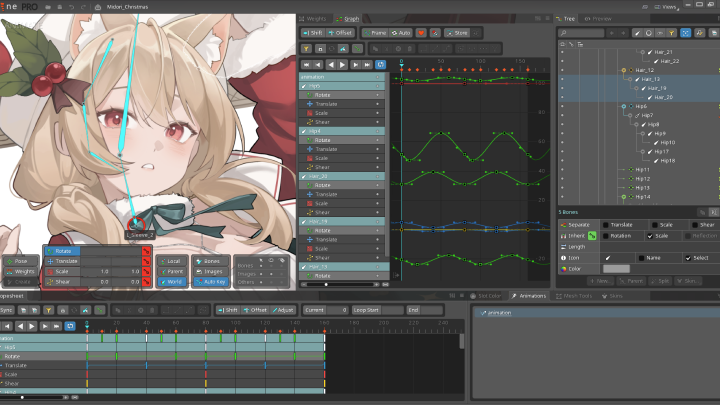Viewport: 720px width, 405px height.
Task: Click the green Inherit link icon
Action: click(x=592, y=236)
